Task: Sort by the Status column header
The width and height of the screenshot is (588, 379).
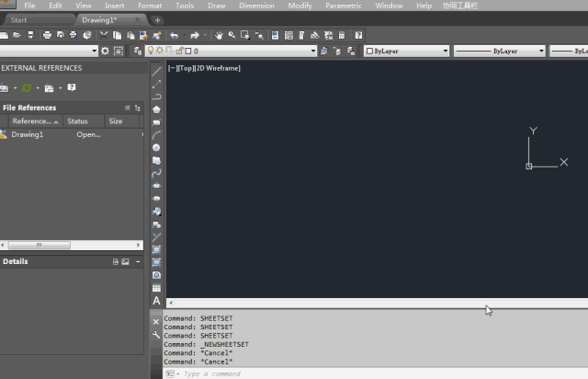Action: tap(77, 121)
